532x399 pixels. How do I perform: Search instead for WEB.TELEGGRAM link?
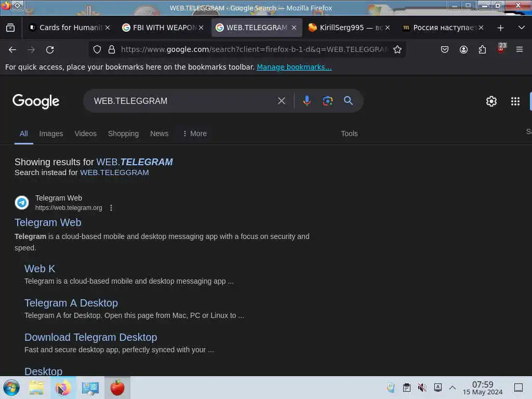[114, 172]
